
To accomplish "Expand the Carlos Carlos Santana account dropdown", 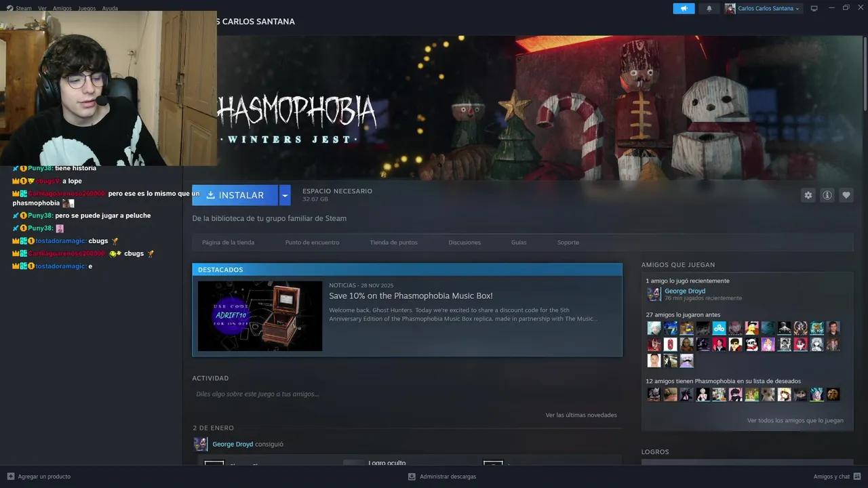I will coord(797,9).
